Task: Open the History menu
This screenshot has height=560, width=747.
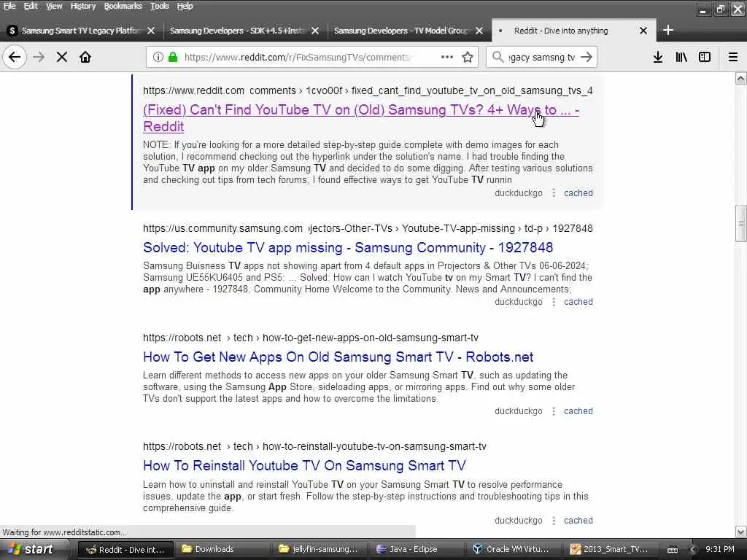Action: (x=83, y=6)
